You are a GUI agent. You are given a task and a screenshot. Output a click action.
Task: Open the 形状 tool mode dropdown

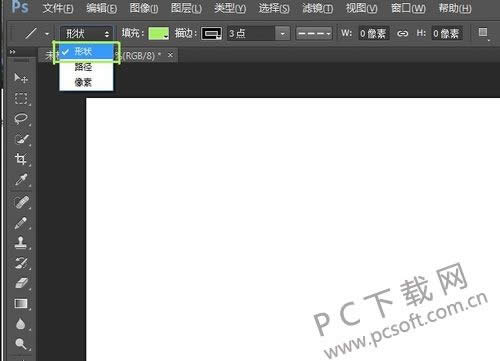coord(87,34)
